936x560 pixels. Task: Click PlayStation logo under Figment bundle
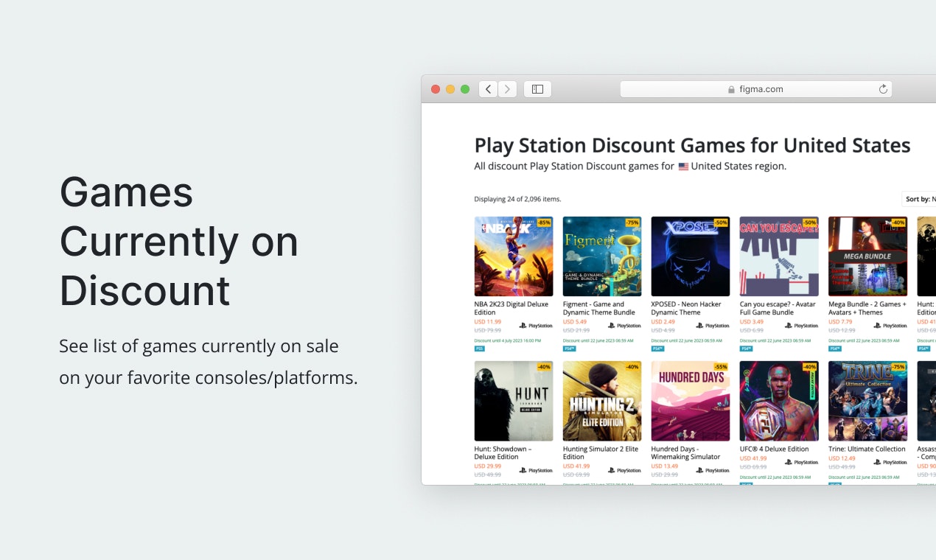coord(624,325)
